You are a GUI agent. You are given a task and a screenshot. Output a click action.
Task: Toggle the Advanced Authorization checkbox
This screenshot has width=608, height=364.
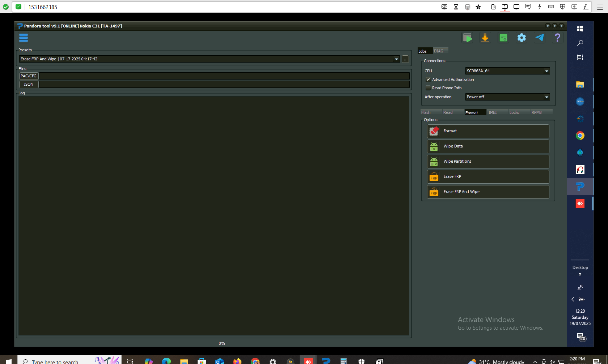coord(428,80)
